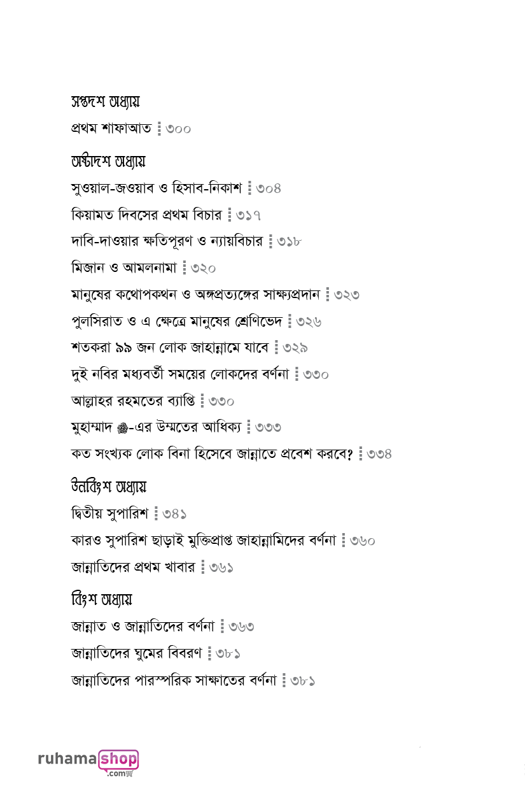Viewport: 525px width, 812px height.
Task: Select the সপ্তদশ অধ্যায় chapter heading
Action: coord(105,102)
